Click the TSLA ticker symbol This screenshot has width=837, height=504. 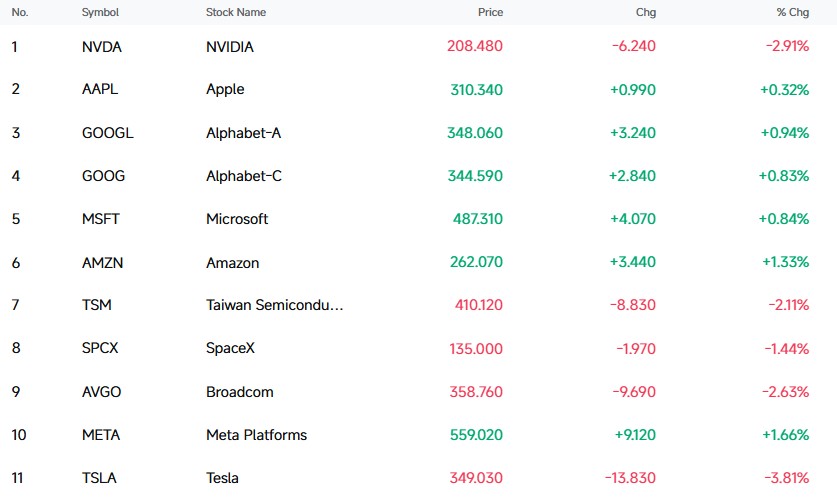[99, 478]
